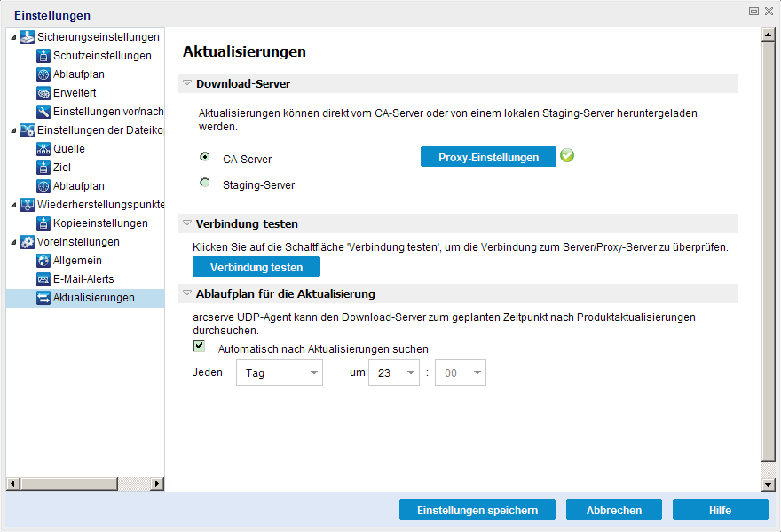781x532 pixels.
Task: Collapse the Download-Server section
Action: pyautogui.click(x=187, y=83)
